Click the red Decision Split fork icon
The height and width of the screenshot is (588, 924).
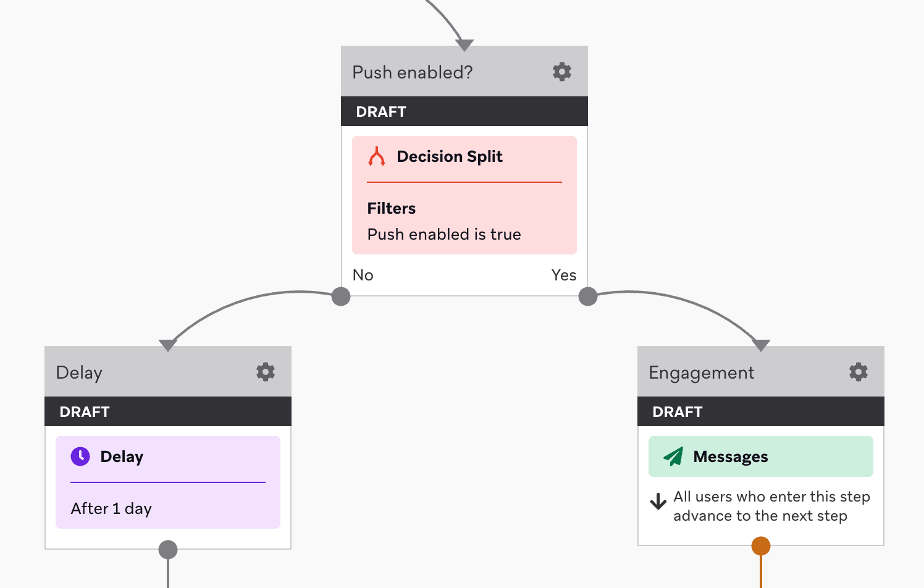tap(377, 157)
